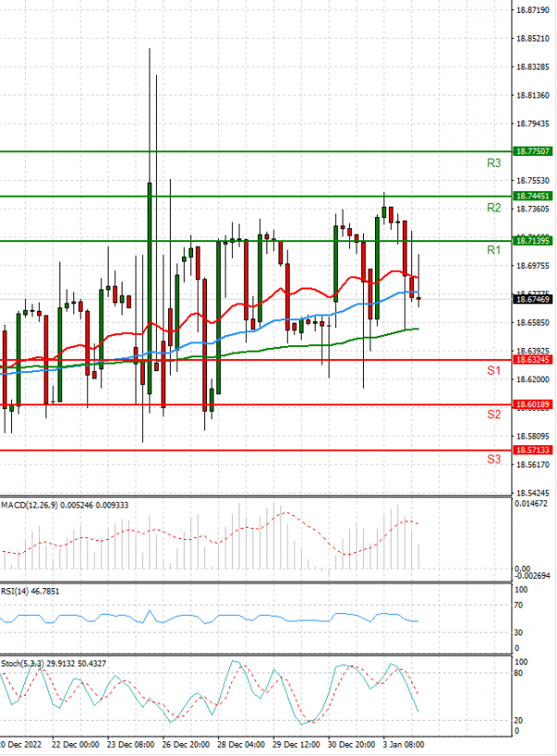Click the tallest green candle on 23 Dec

[149, 288]
